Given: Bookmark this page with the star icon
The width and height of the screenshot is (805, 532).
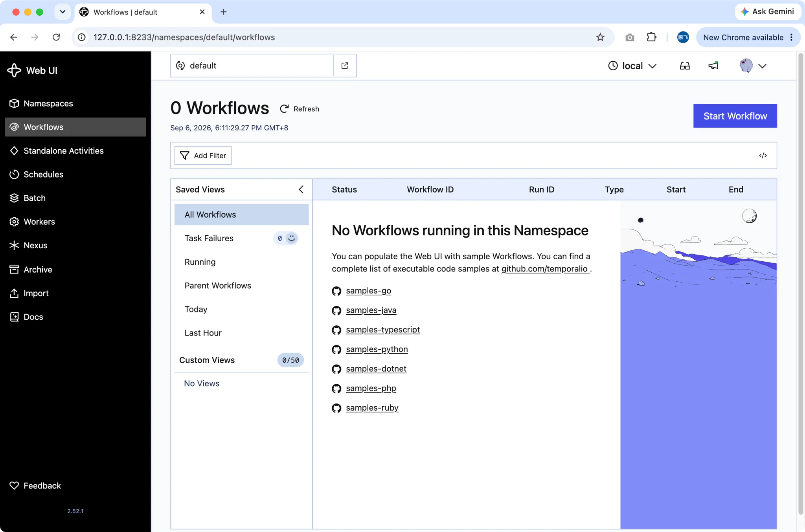Looking at the screenshot, I should (600, 37).
